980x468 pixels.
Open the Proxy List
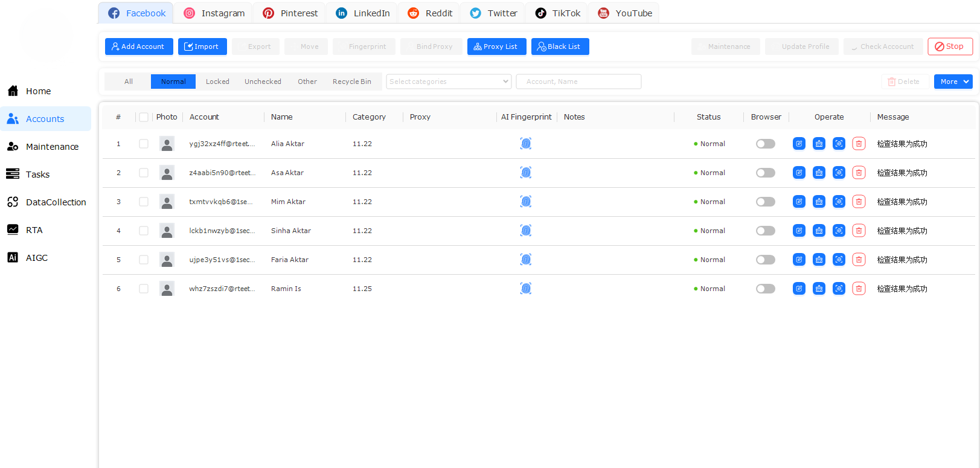[497, 46]
